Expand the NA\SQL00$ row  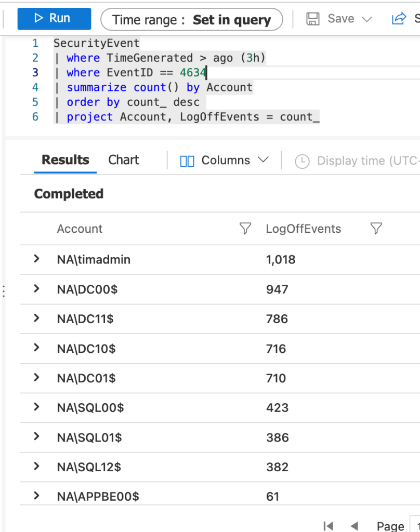pyautogui.click(x=36, y=407)
